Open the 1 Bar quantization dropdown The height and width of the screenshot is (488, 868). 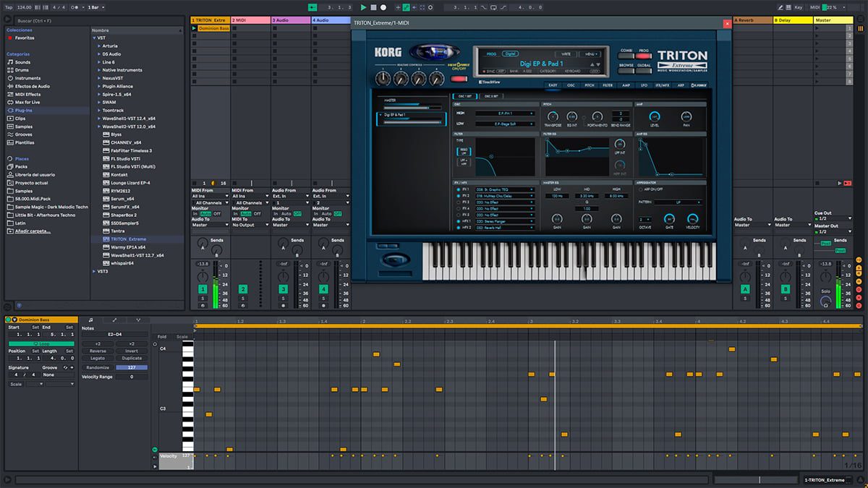[95, 7]
